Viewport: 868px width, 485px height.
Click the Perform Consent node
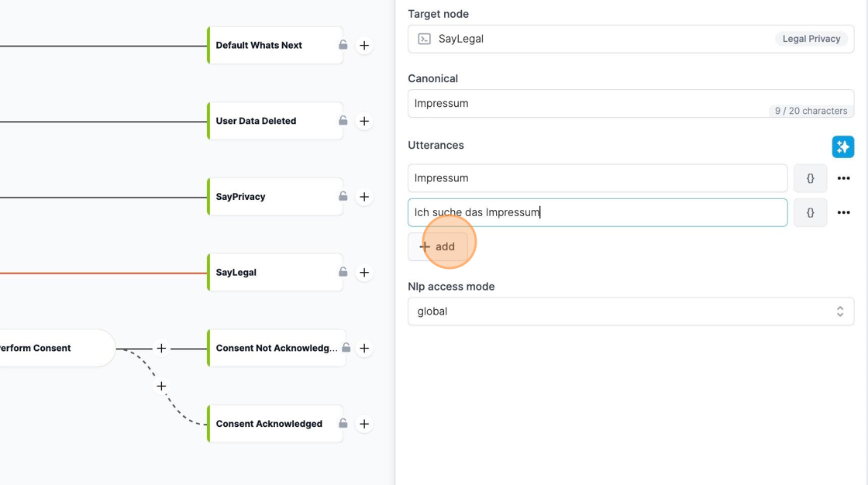pos(55,348)
